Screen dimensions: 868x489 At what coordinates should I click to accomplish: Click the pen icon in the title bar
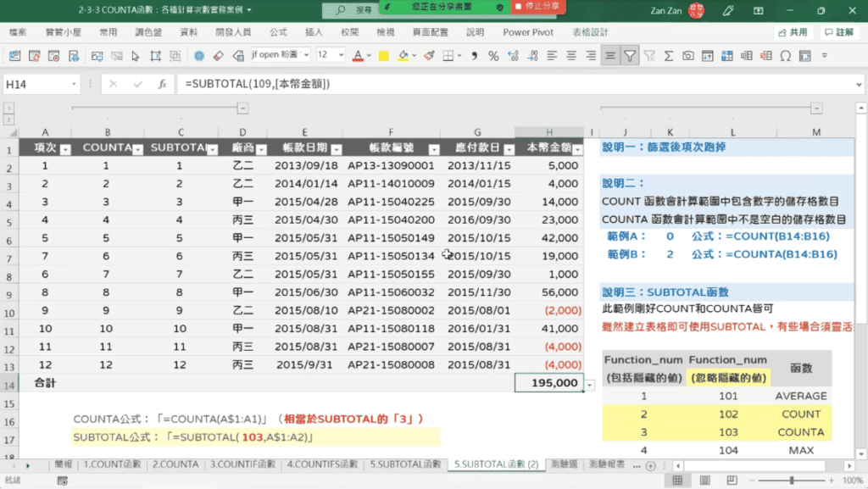coord(728,10)
